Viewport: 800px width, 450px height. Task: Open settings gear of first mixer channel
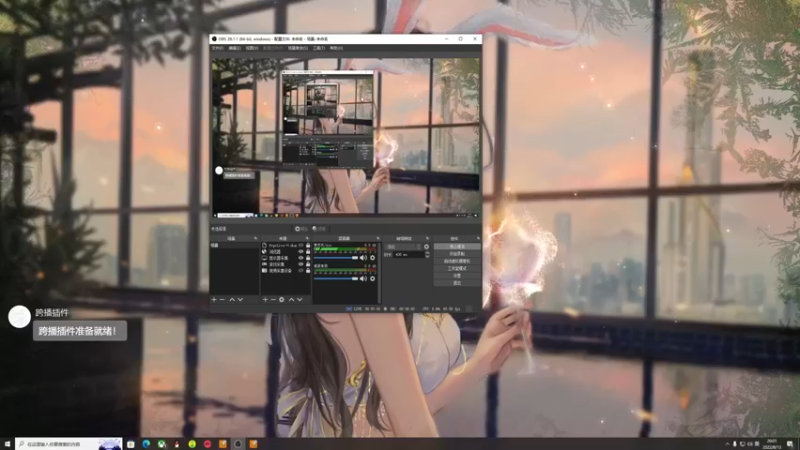[372, 258]
